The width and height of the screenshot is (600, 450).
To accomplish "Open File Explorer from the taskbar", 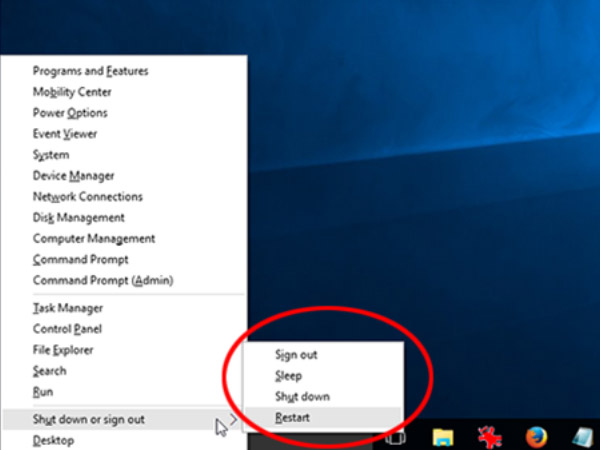I will click(443, 437).
